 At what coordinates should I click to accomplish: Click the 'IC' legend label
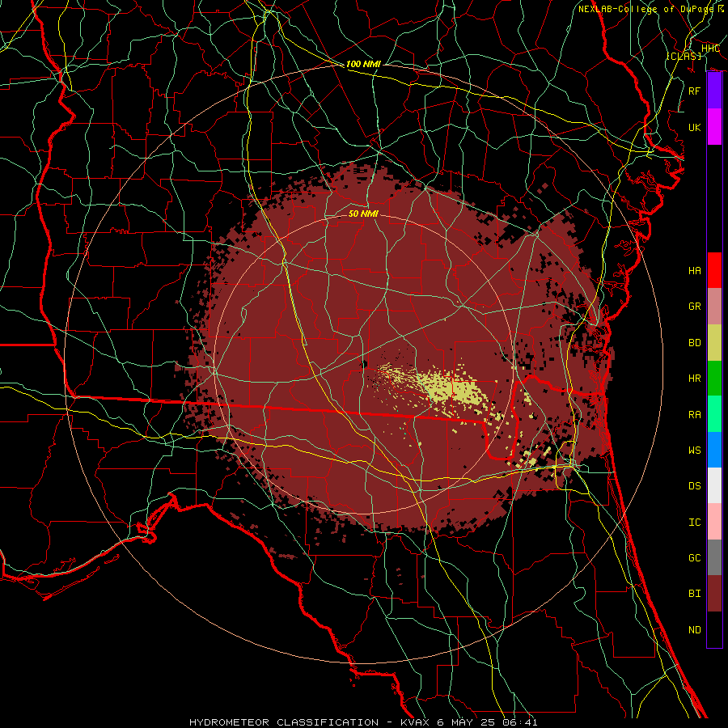point(694,522)
